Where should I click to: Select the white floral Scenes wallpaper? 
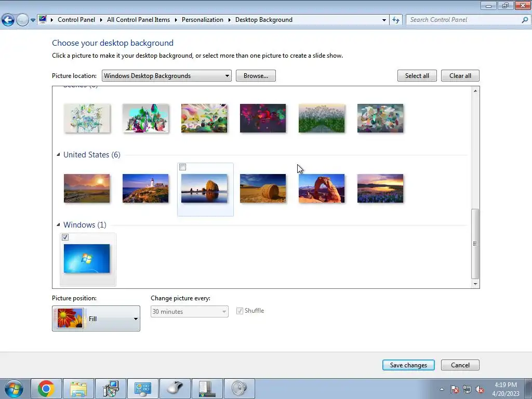87,118
